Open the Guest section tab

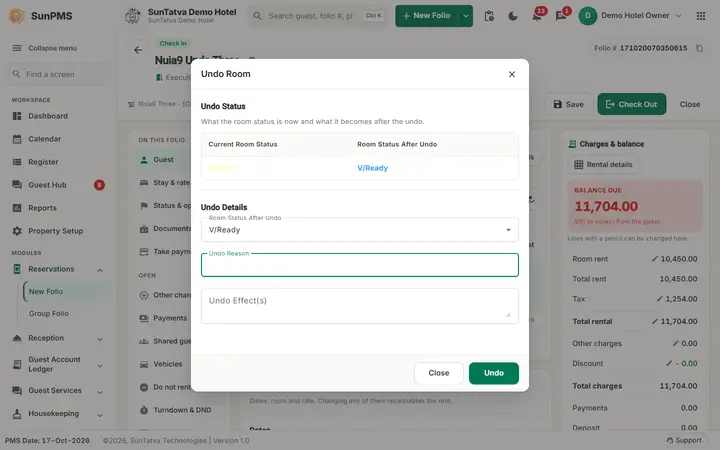163,159
